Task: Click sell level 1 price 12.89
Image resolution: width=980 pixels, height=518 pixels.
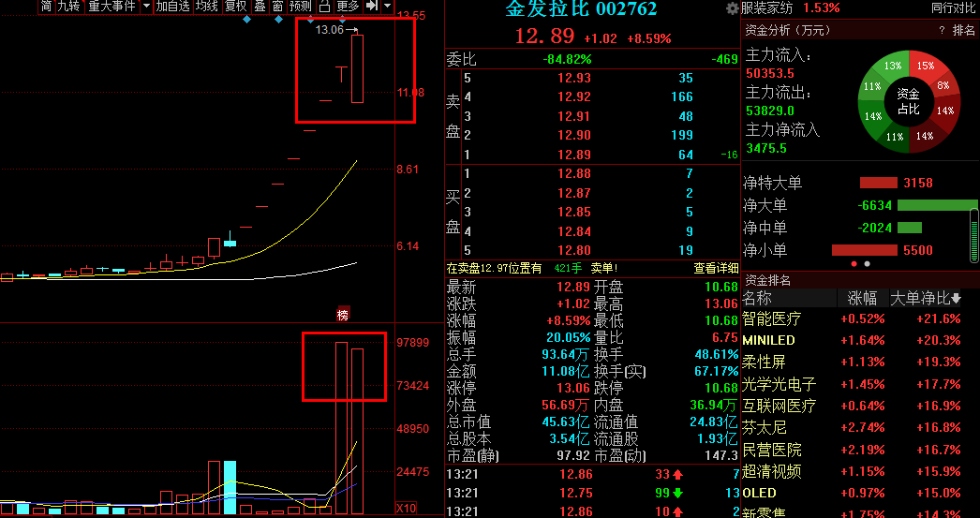Action: pyautogui.click(x=573, y=155)
